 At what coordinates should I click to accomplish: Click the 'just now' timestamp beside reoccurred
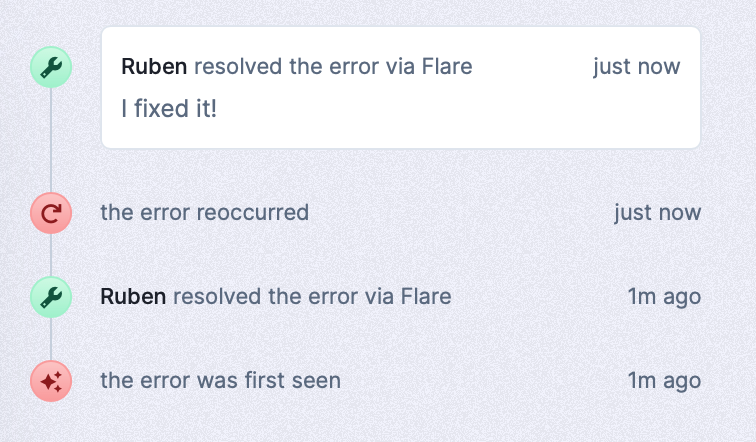point(658,213)
